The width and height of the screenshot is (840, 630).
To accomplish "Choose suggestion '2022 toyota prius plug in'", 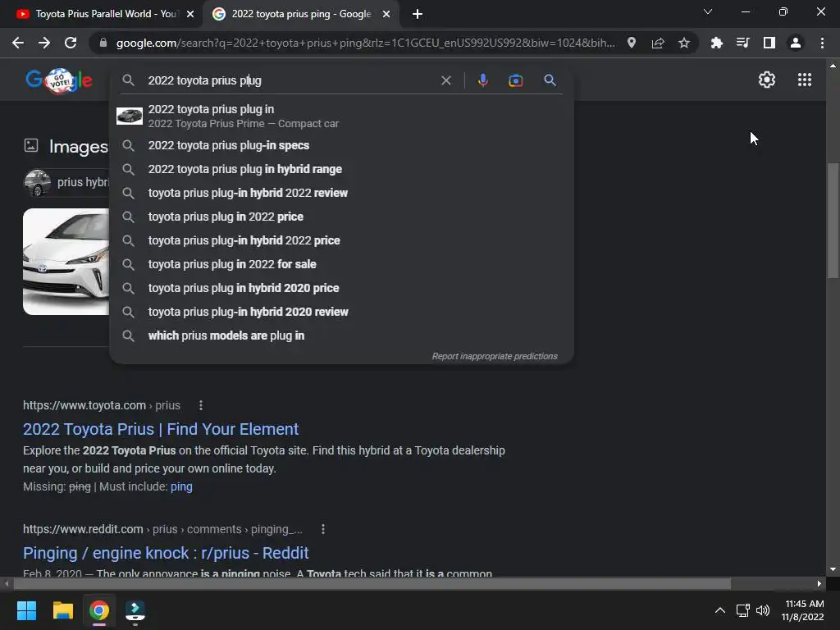I will tap(342, 116).
